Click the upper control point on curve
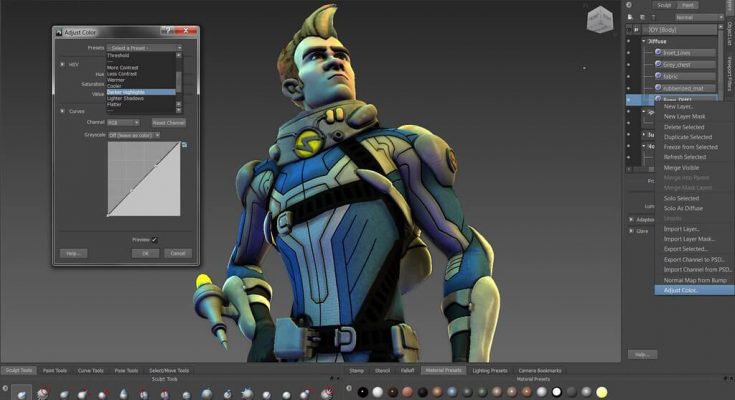Viewport: 735px width, 400px height. click(157, 165)
